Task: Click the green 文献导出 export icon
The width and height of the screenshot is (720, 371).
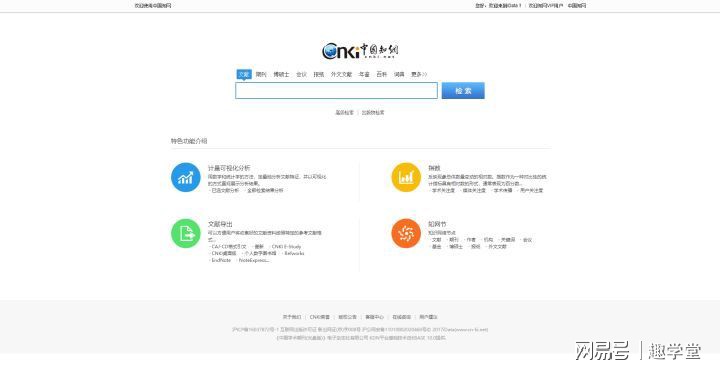Action: [x=186, y=233]
